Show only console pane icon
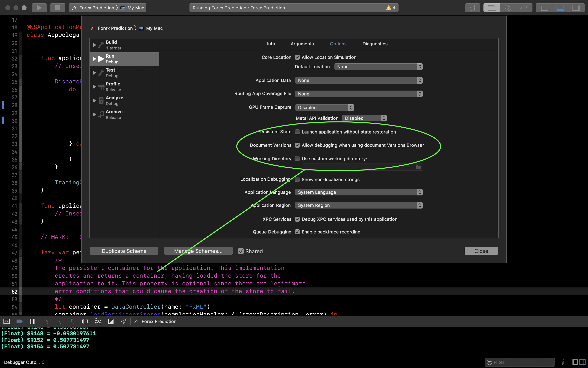The height and width of the screenshot is (368, 588). (582, 362)
